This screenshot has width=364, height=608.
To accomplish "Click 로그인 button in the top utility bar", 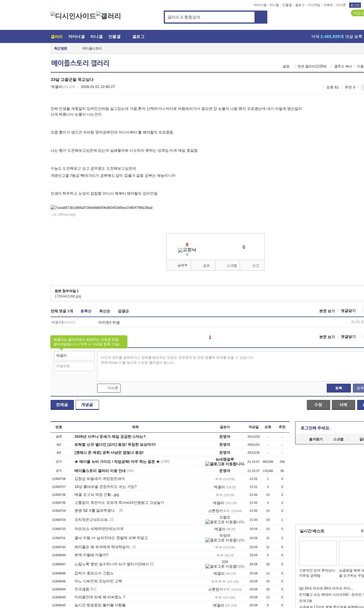I will [355, 5].
